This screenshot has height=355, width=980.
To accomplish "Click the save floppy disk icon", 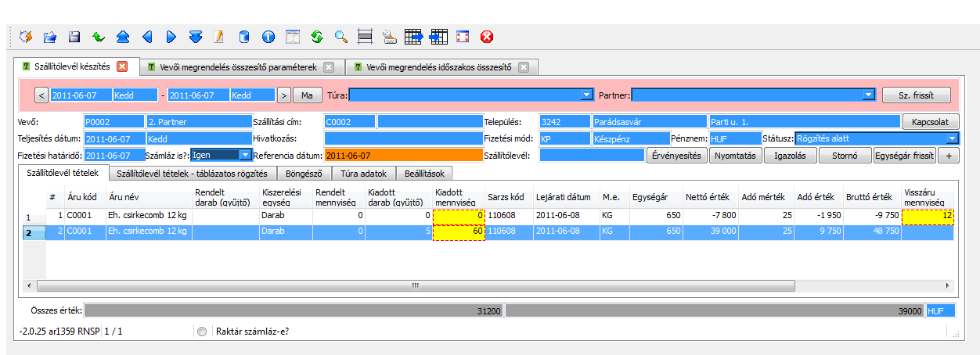I will 74,36.
